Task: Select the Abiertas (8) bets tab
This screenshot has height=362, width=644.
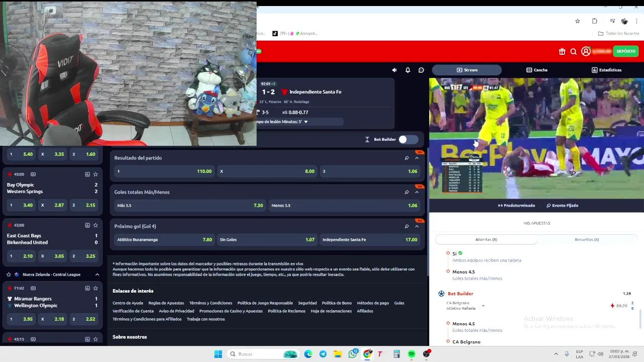Action: tap(486, 239)
